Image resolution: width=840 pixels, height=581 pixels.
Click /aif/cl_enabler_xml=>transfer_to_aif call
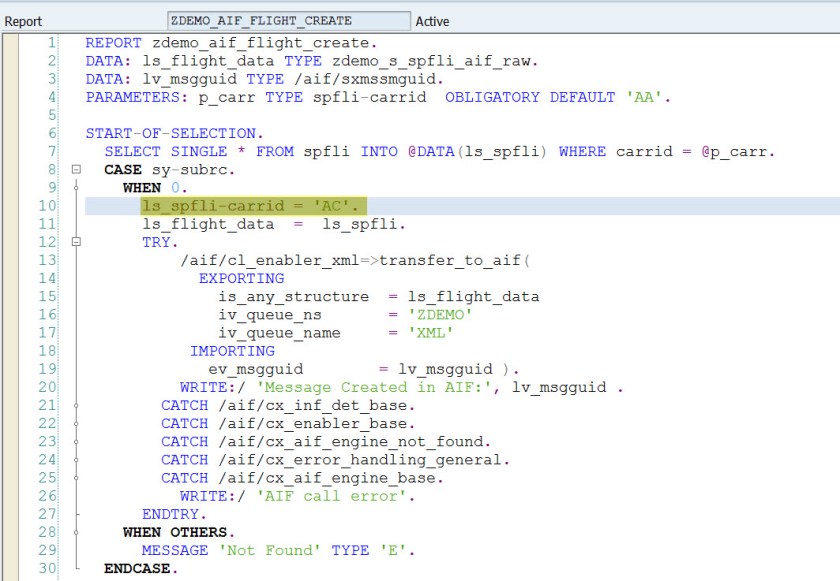[x=355, y=260]
